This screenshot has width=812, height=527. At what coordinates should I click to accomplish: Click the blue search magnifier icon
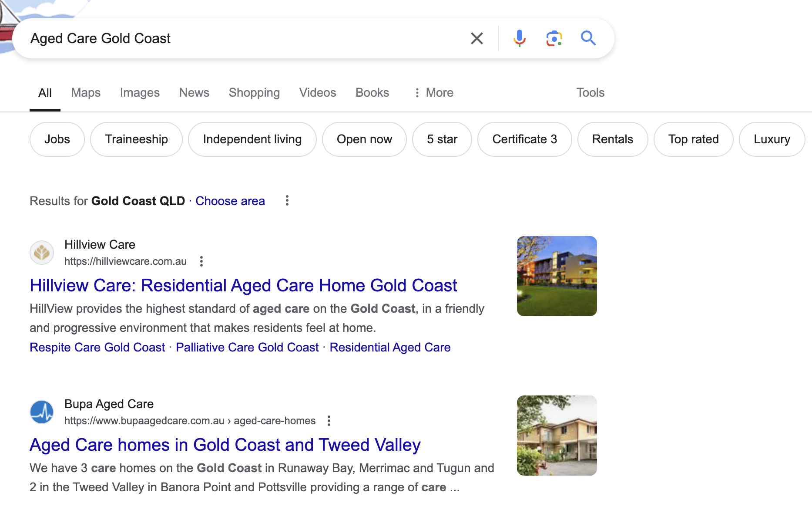(588, 38)
